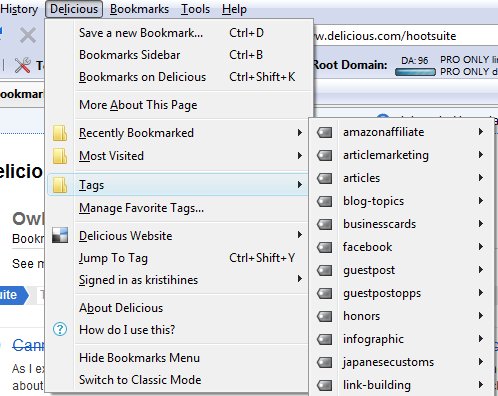Select the businesscards tag entry
This screenshot has width=498, height=396.
point(401,224)
